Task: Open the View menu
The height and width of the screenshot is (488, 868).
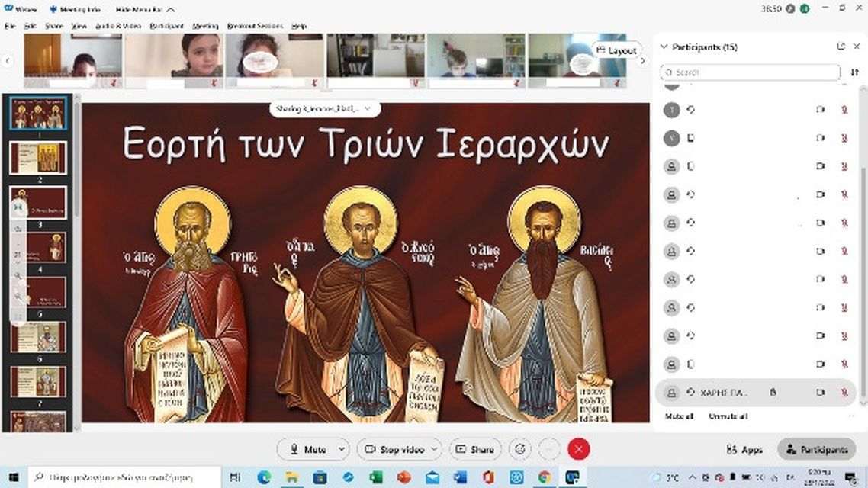Action: pos(79,26)
